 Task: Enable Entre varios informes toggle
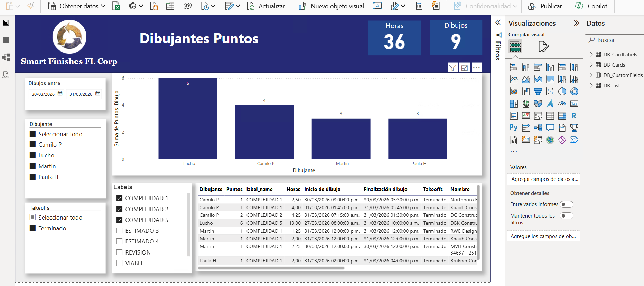[566, 204]
